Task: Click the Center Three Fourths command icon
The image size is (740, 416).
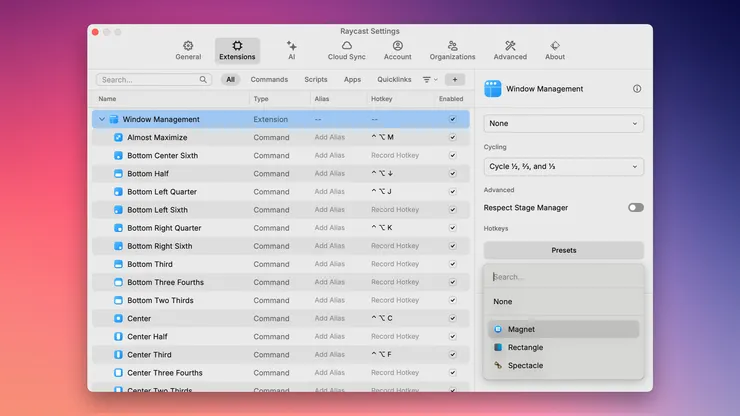Action: point(118,373)
